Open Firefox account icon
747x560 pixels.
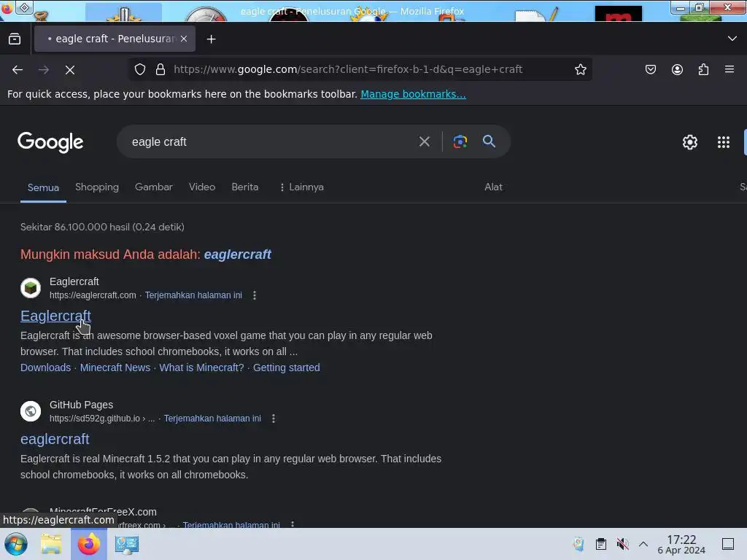click(x=677, y=69)
